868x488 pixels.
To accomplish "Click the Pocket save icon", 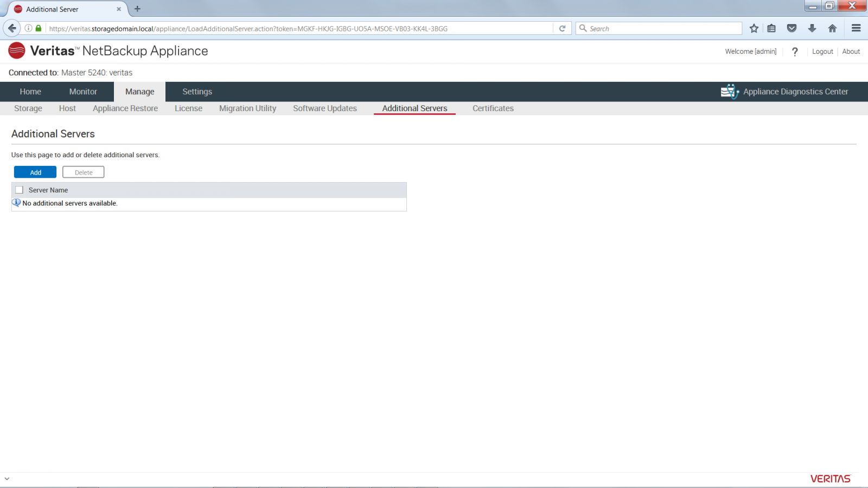I will 792,28.
